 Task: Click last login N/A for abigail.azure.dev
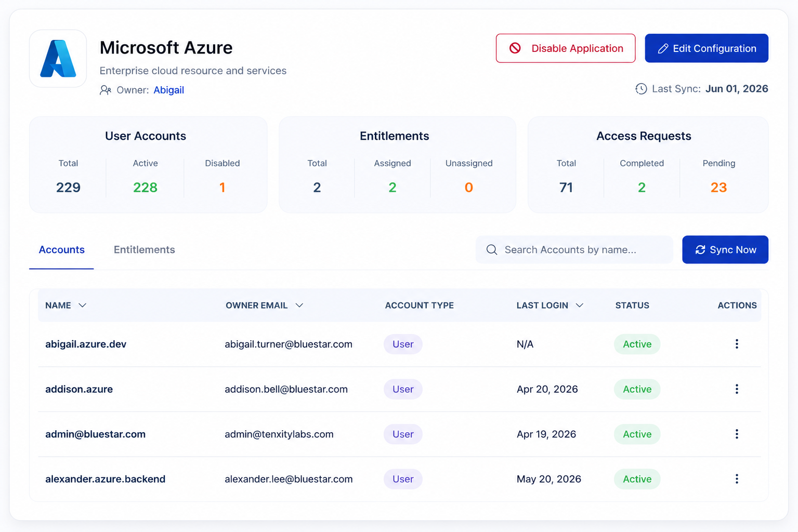(525, 344)
